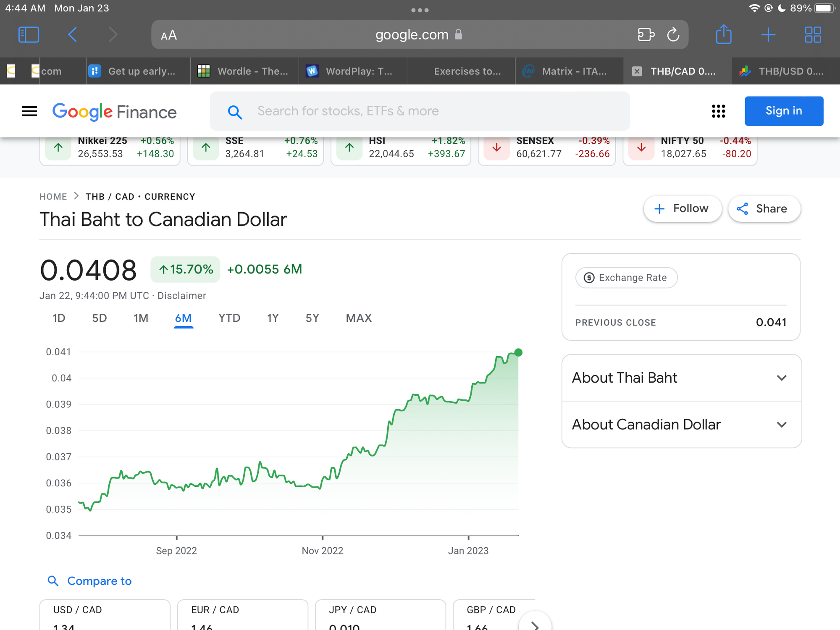Open the Google apps grid icon
This screenshot has width=840, height=630.
pyautogui.click(x=719, y=111)
